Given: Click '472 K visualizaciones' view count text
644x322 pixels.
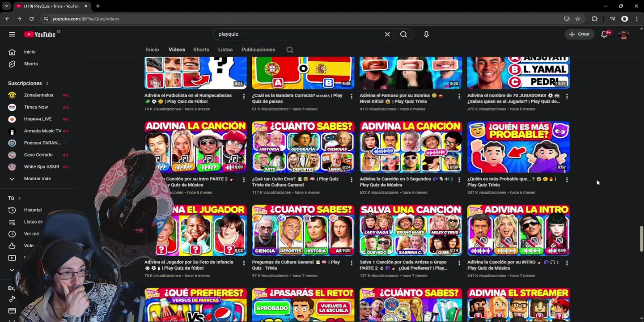Looking at the screenshot, I should pos(486,109).
